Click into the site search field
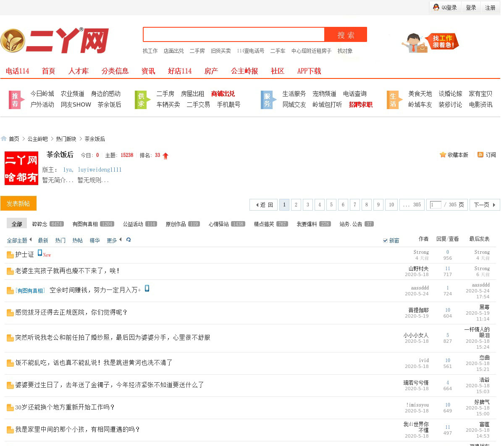 tap(234, 35)
